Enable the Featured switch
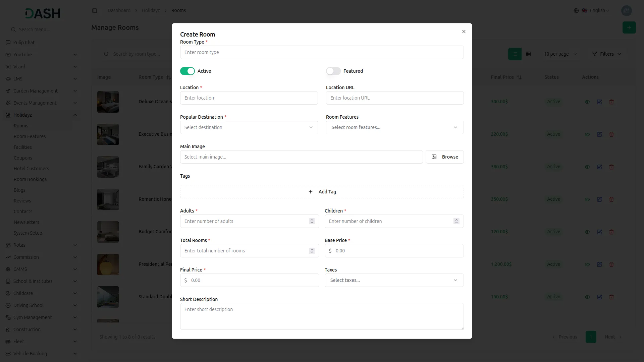This screenshot has height=362, width=644. 333,71
